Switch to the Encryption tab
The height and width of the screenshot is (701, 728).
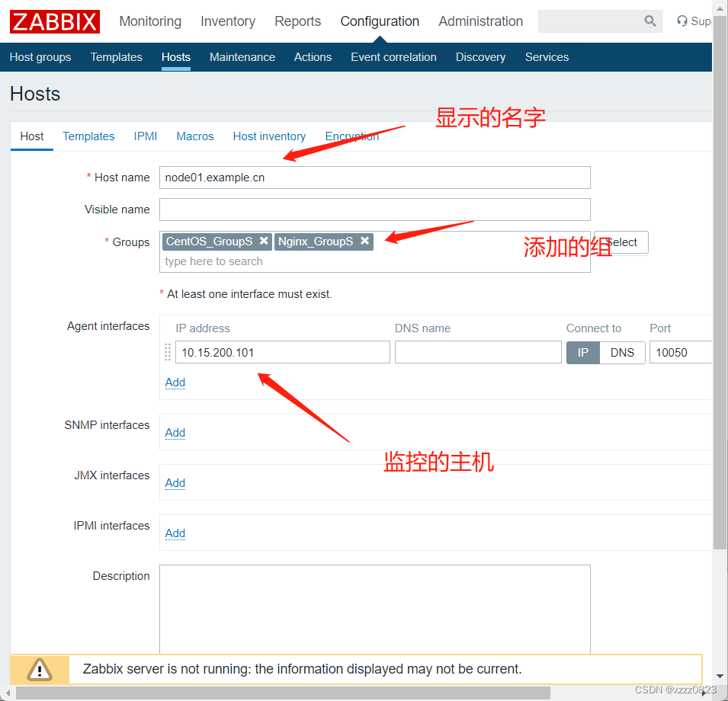(352, 136)
